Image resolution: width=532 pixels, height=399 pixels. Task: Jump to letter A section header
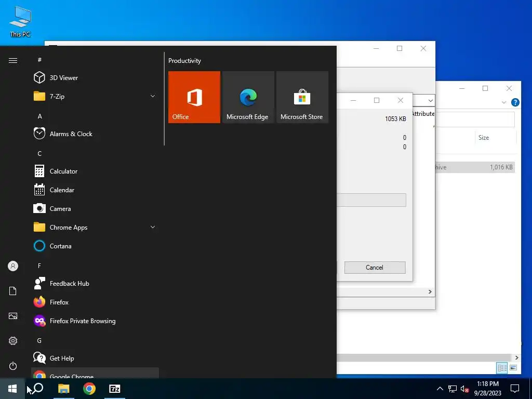point(39,116)
